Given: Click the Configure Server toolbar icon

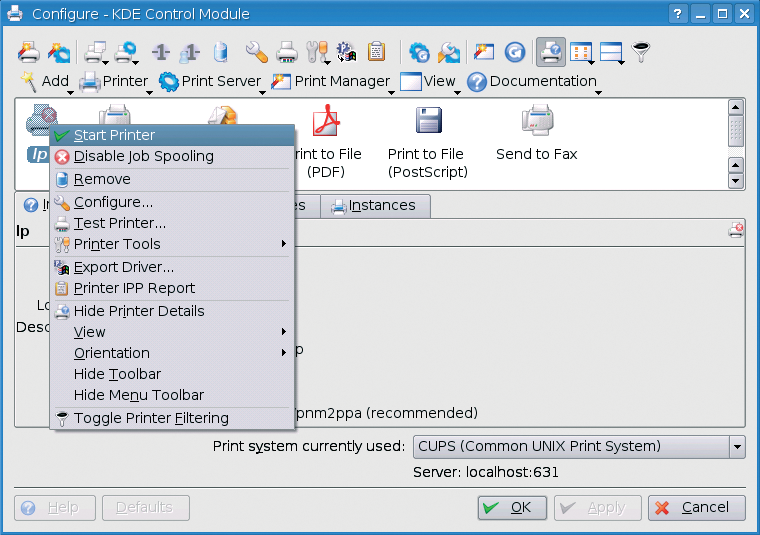Looking at the screenshot, I should (449, 52).
